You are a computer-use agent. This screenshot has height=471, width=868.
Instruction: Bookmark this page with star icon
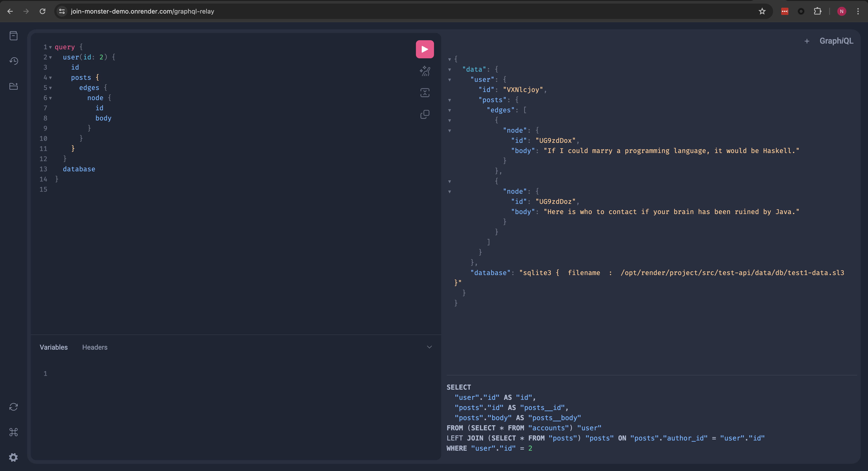762,12
